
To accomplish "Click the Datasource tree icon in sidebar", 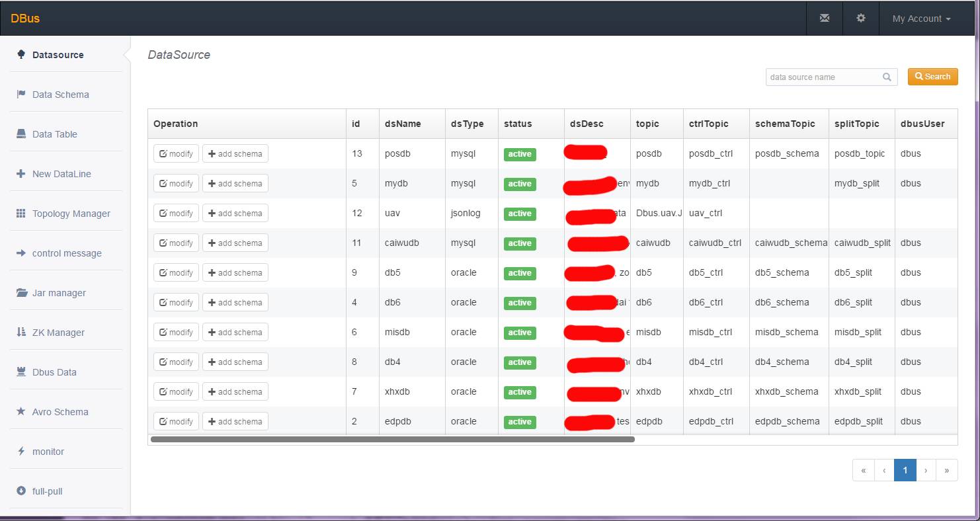I will (21, 55).
